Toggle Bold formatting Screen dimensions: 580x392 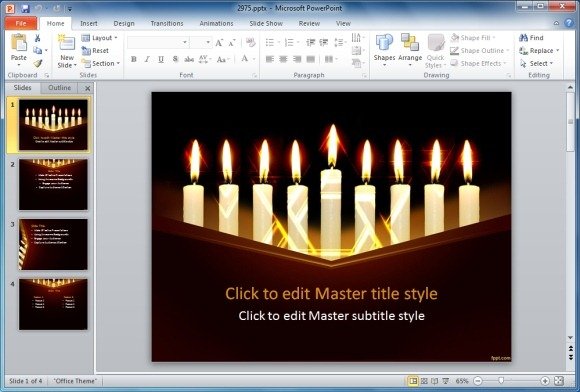tap(134, 59)
